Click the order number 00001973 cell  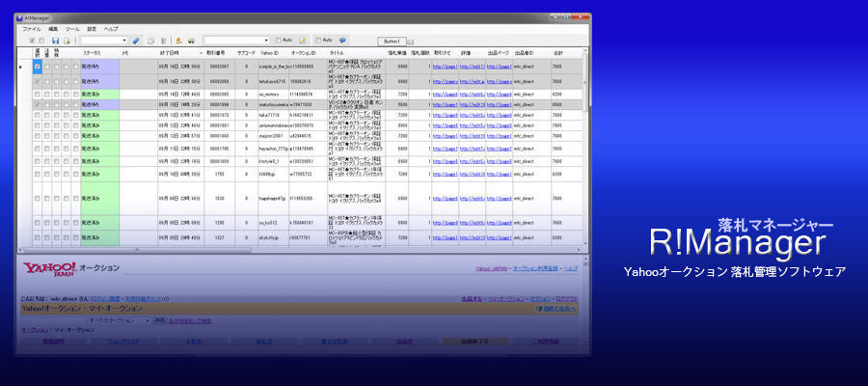coord(220,115)
